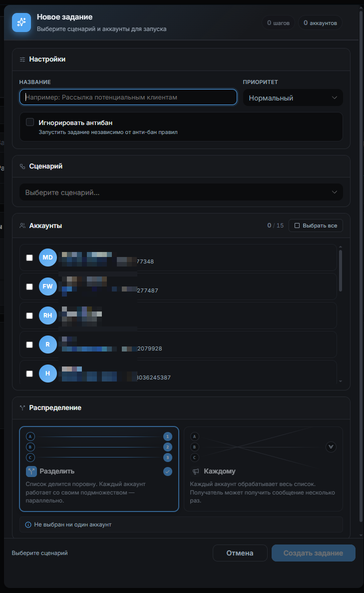364x593 pixels.
Task: Tick the checkbox for RH account
Action: (x=29, y=315)
